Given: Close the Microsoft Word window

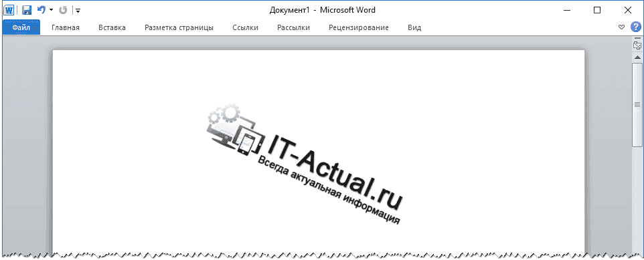Looking at the screenshot, I should 628,10.
